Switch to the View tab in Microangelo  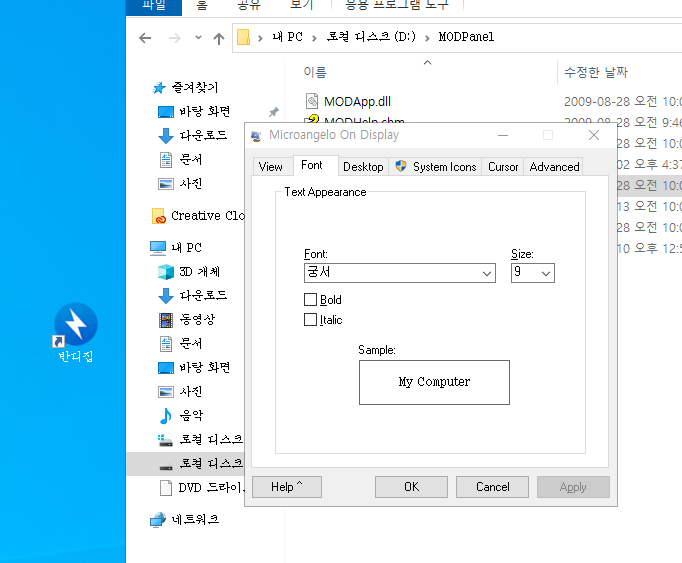click(x=271, y=167)
